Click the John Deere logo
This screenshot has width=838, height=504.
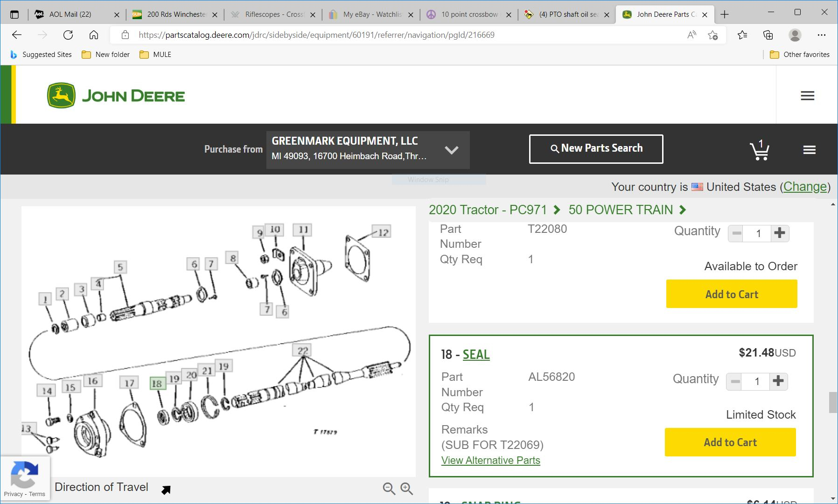point(116,96)
